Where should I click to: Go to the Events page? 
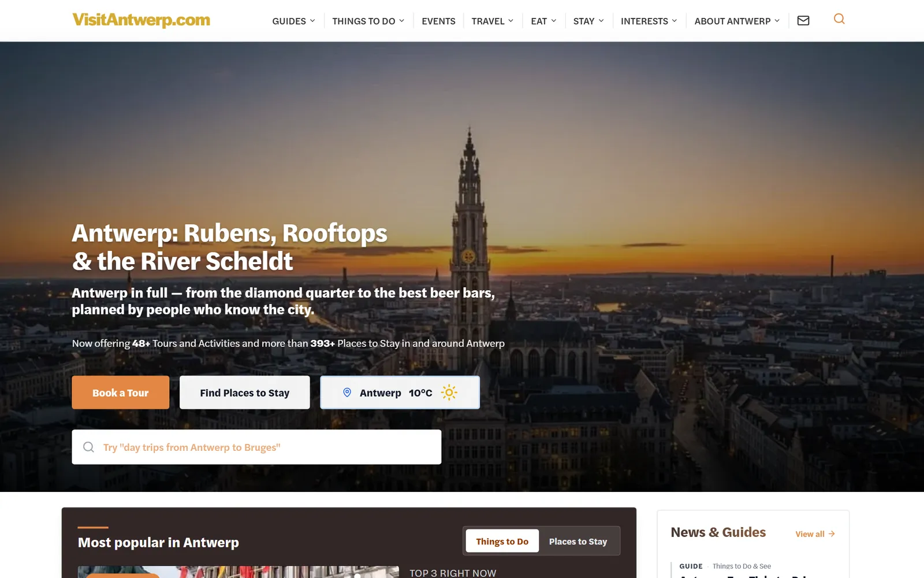[x=438, y=21]
